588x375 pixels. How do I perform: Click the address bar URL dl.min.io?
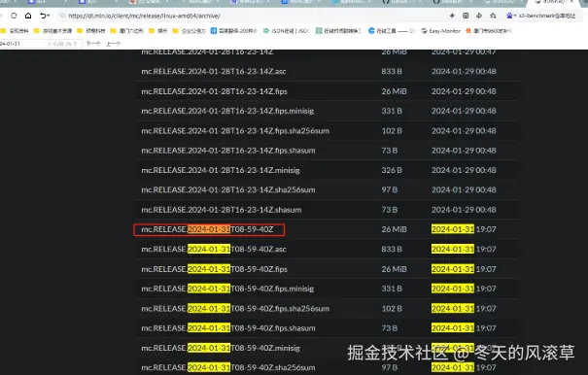coord(145,17)
